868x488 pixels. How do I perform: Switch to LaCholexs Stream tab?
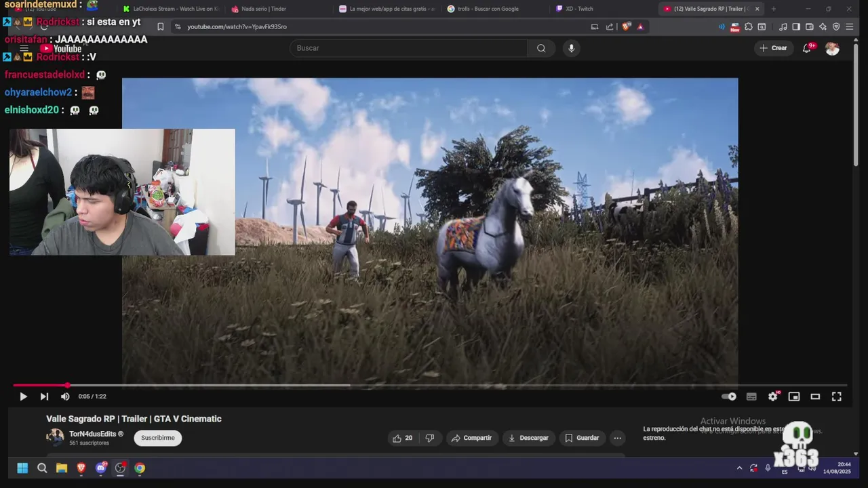point(170,9)
